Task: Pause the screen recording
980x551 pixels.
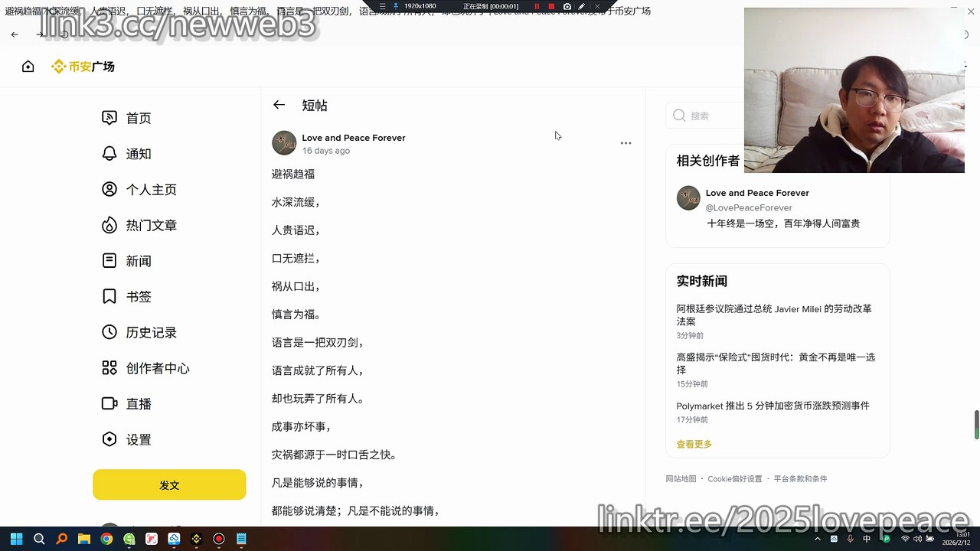Action: (537, 6)
